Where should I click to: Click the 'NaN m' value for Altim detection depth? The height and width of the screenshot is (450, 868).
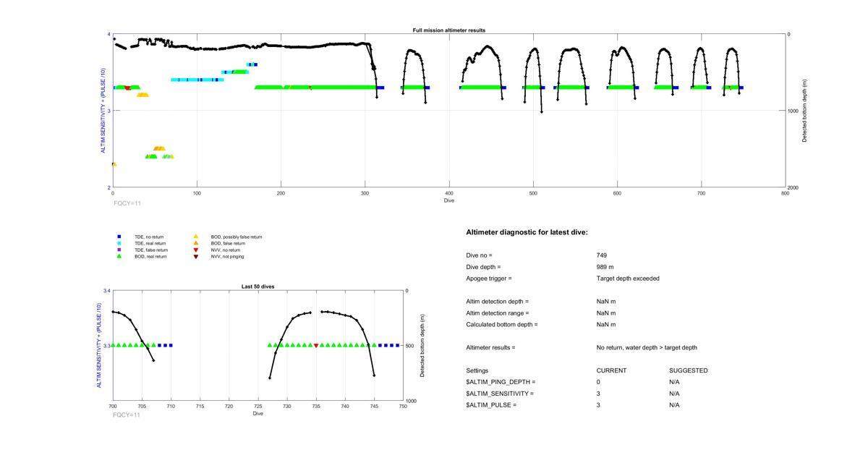606,302
